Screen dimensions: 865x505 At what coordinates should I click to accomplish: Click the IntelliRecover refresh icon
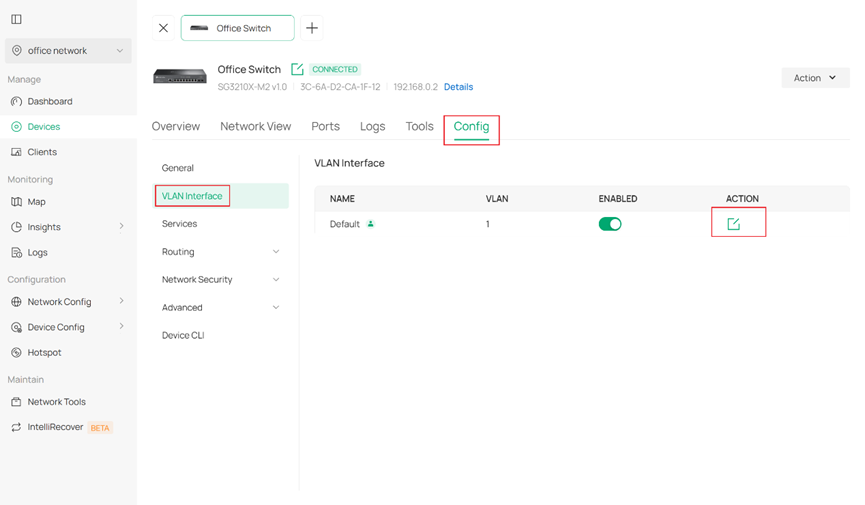(17, 427)
